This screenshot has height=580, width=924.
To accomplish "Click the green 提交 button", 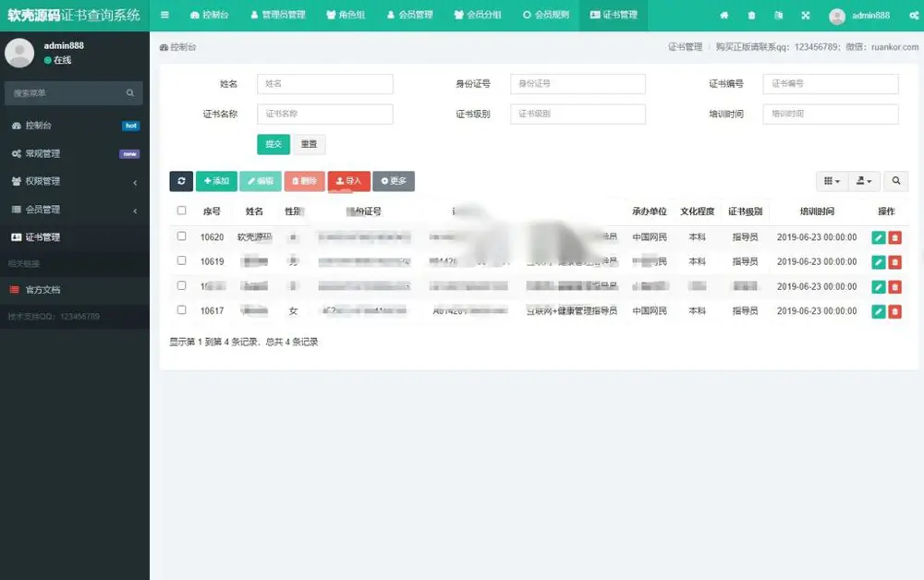I will point(274,144).
